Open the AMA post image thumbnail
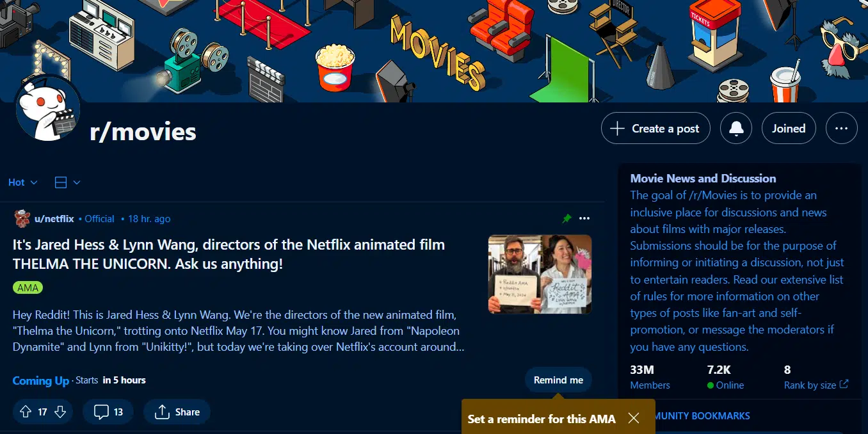Screen dimensions: 868x434 pyautogui.click(x=539, y=275)
